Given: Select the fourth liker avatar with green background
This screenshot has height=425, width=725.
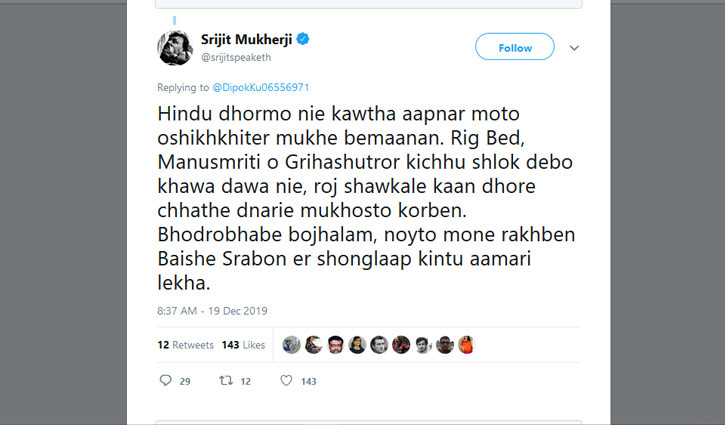Looking at the screenshot, I should pyautogui.click(x=357, y=344).
